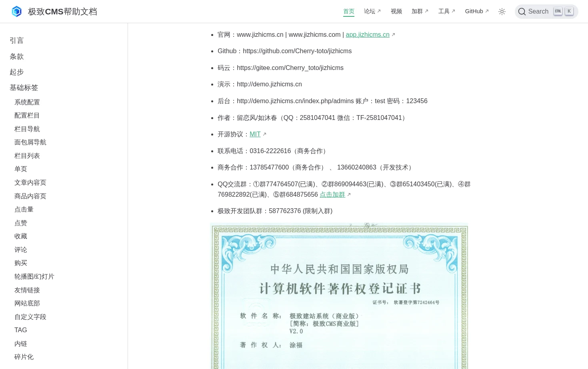Image resolution: width=588 pixels, height=369 pixels.
Task: Open the TAG sidebar page
Action: 21,330
